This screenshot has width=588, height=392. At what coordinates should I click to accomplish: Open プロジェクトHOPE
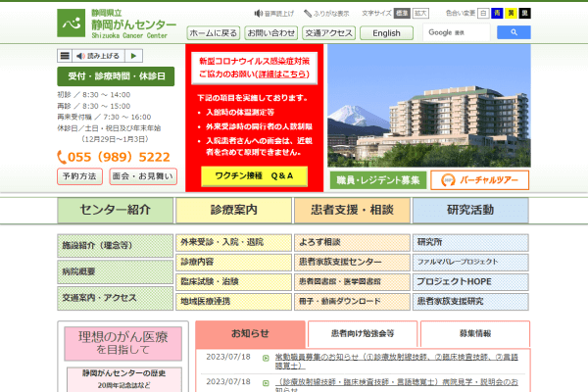pyautogui.click(x=470, y=281)
